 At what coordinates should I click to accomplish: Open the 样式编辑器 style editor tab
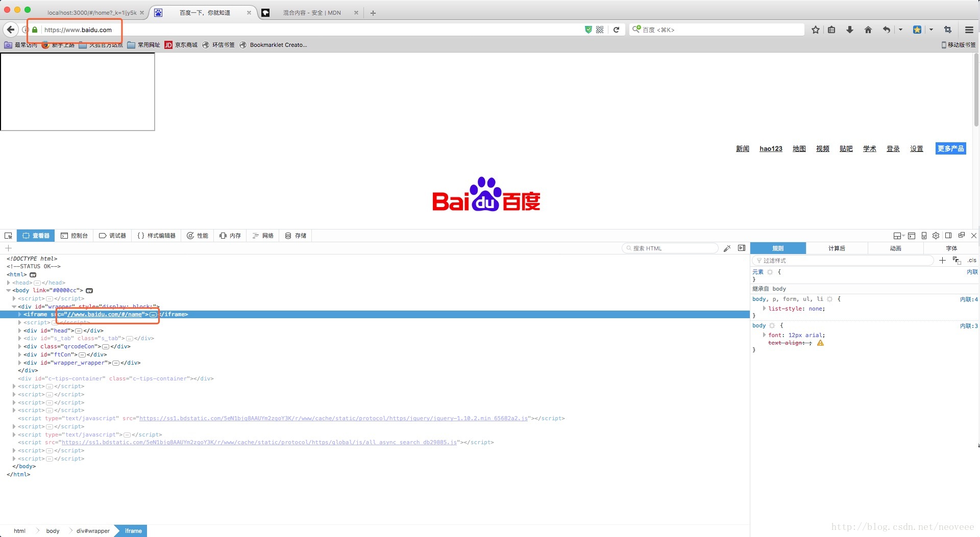click(x=156, y=236)
